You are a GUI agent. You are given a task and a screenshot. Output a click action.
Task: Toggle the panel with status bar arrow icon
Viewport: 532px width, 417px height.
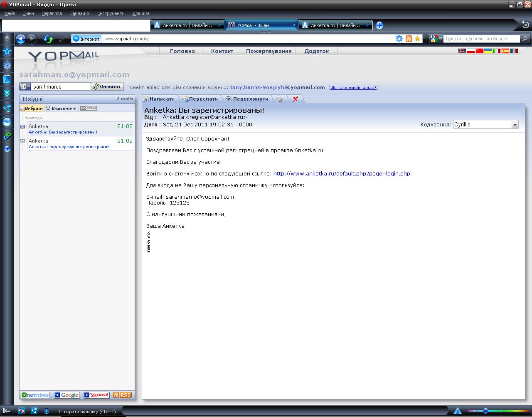pyautogui.click(x=7, y=411)
